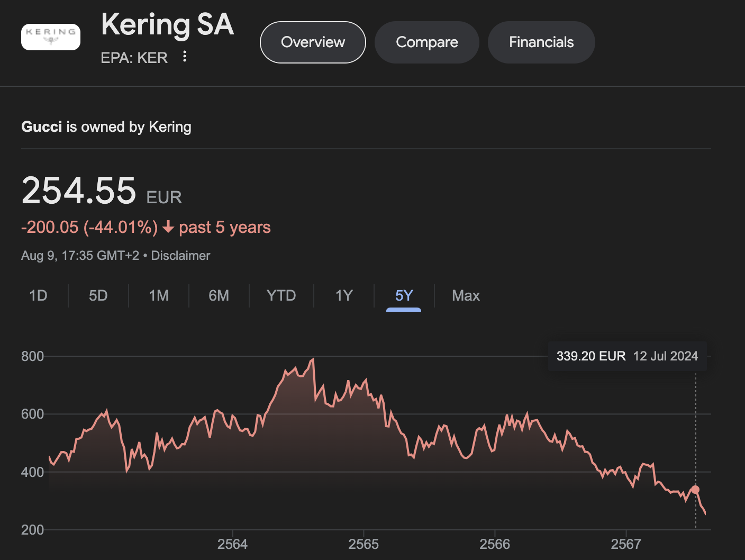745x560 pixels.
Task: Select the 1D time range
Action: click(38, 295)
